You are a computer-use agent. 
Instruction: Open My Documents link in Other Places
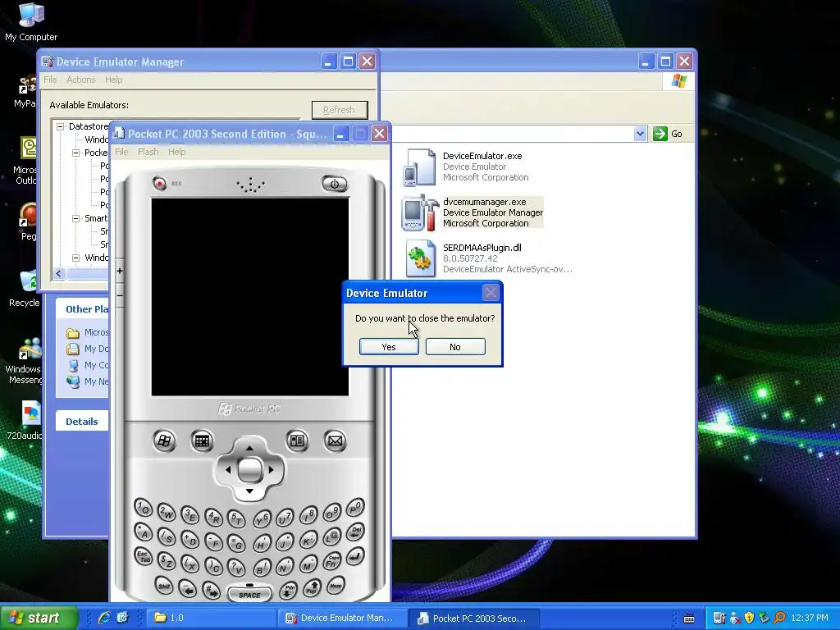point(96,349)
